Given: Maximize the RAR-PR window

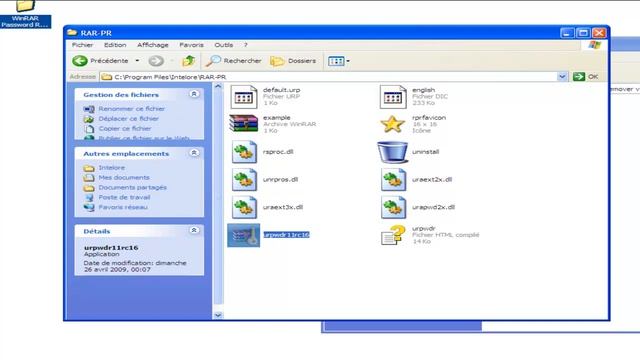Looking at the screenshot, I should [x=583, y=33].
